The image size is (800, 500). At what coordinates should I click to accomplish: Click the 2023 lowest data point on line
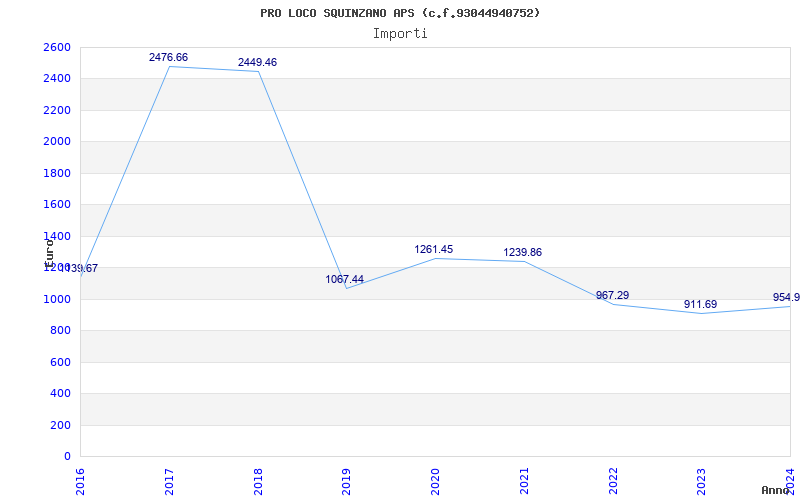click(702, 313)
